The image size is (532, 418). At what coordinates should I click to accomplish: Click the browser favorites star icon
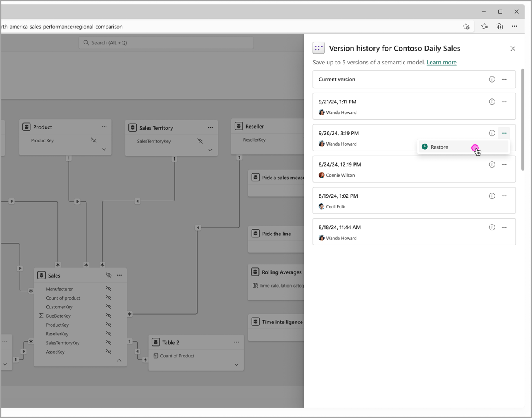(484, 26)
